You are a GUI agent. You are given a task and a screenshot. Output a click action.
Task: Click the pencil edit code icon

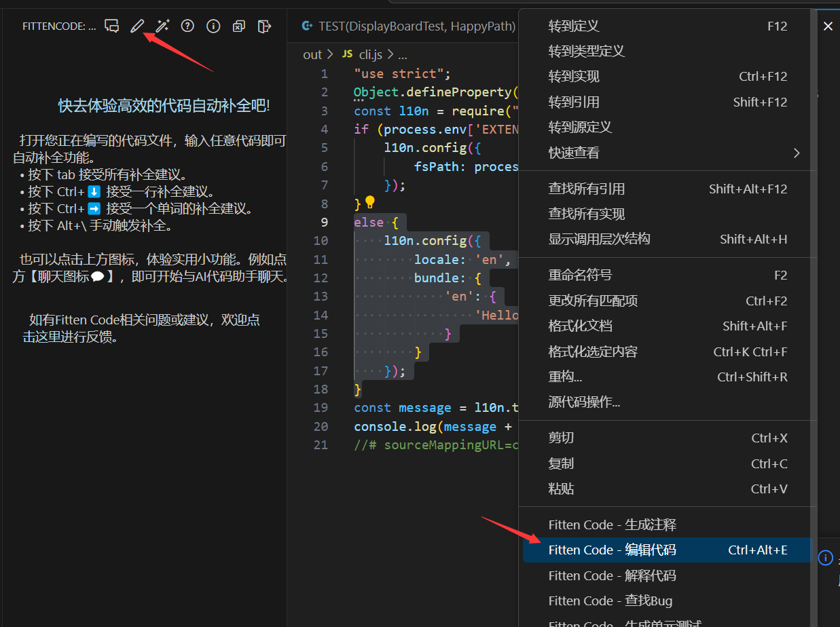coord(137,26)
